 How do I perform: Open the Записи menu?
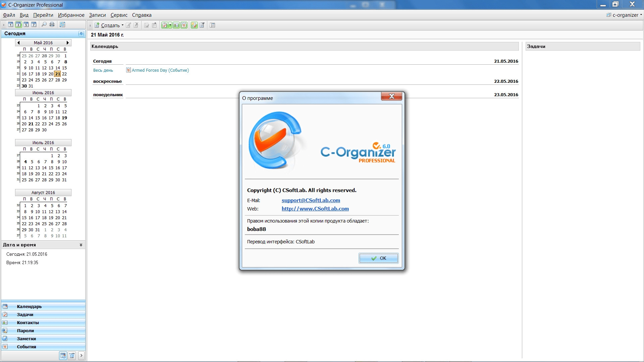(97, 15)
